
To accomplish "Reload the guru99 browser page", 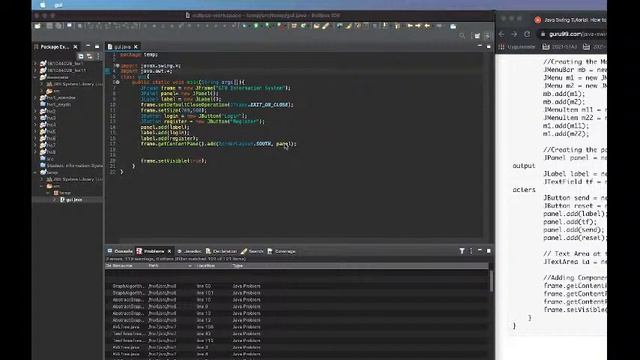I will (x=527, y=34).
